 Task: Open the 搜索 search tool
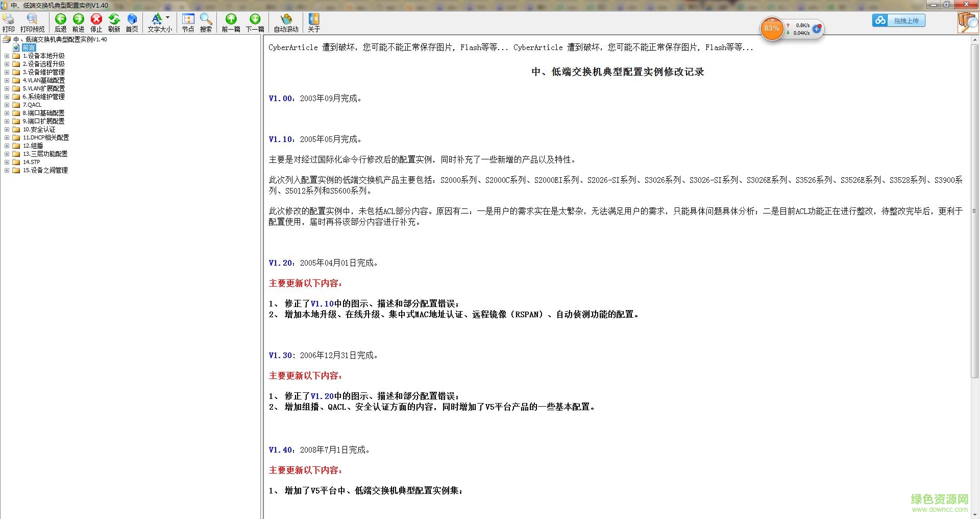point(205,22)
